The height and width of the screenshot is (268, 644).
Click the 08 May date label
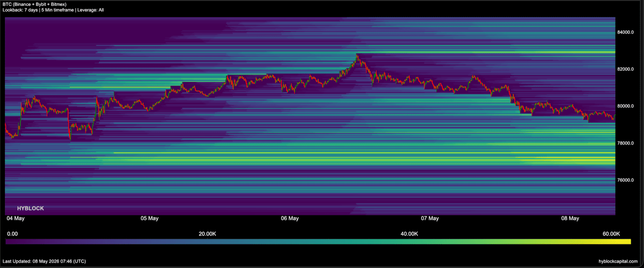pos(570,219)
